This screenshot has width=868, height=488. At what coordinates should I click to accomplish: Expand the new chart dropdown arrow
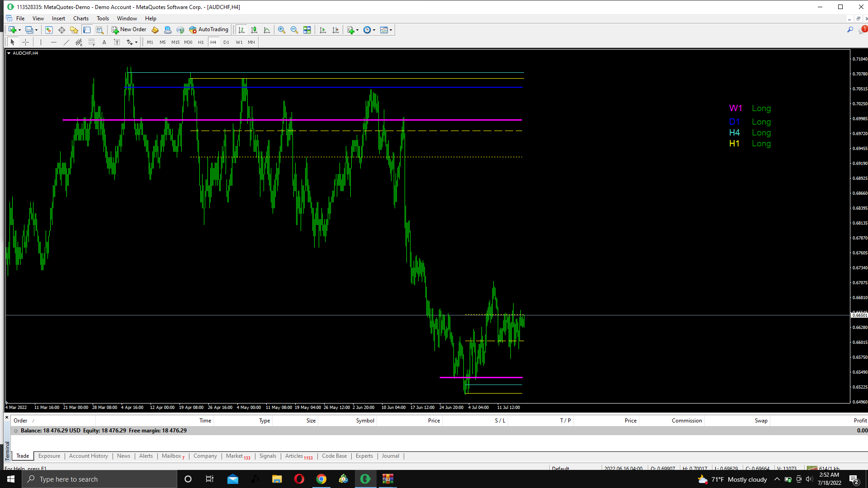coord(19,30)
